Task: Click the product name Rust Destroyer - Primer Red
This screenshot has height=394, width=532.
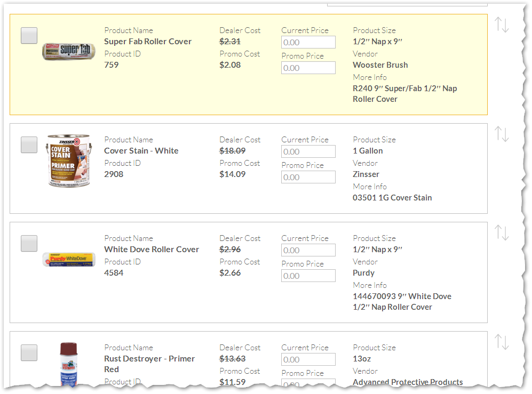Action: coord(149,364)
